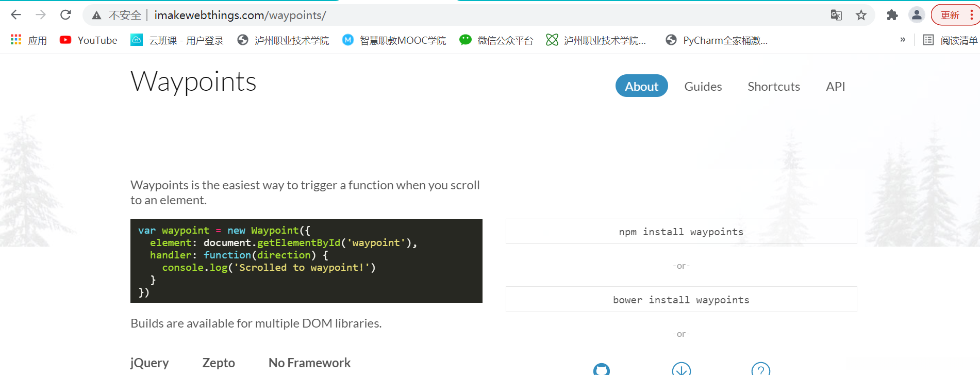Go back with the browser back arrow

coord(16,15)
